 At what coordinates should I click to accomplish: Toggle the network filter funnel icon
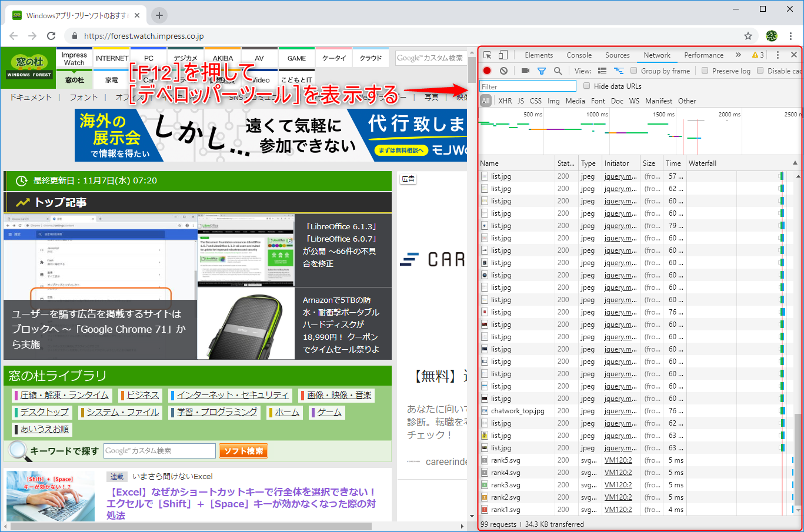(x=542, y=71)
